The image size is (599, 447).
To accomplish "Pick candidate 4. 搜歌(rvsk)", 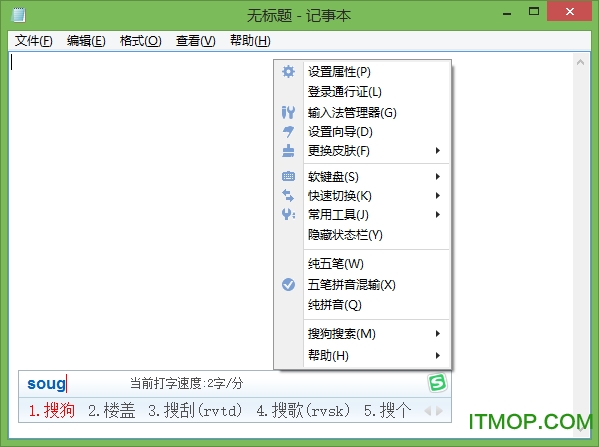I will pyautogui.click(x=303, y=410).
